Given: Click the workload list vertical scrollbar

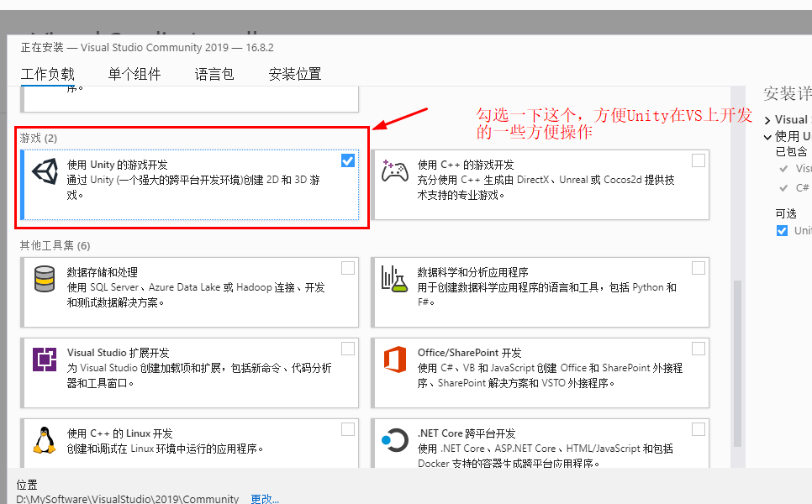Looking at the screenshot, I should [738, 364].
